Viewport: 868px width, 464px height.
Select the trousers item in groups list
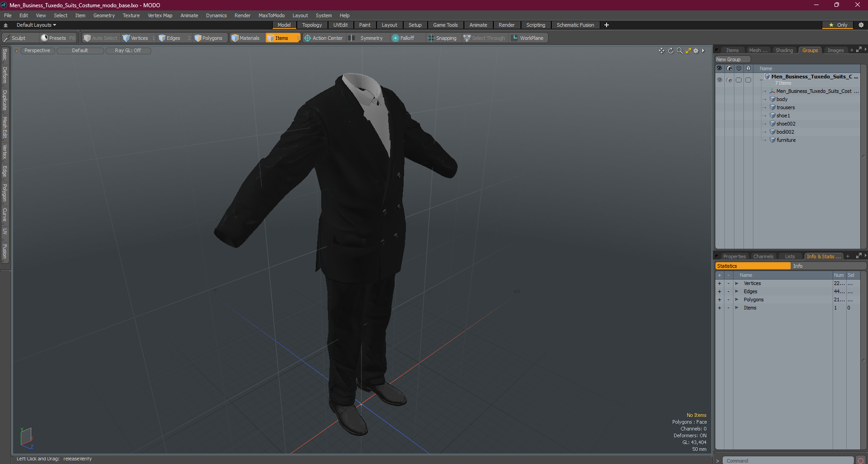pos(786,107)
